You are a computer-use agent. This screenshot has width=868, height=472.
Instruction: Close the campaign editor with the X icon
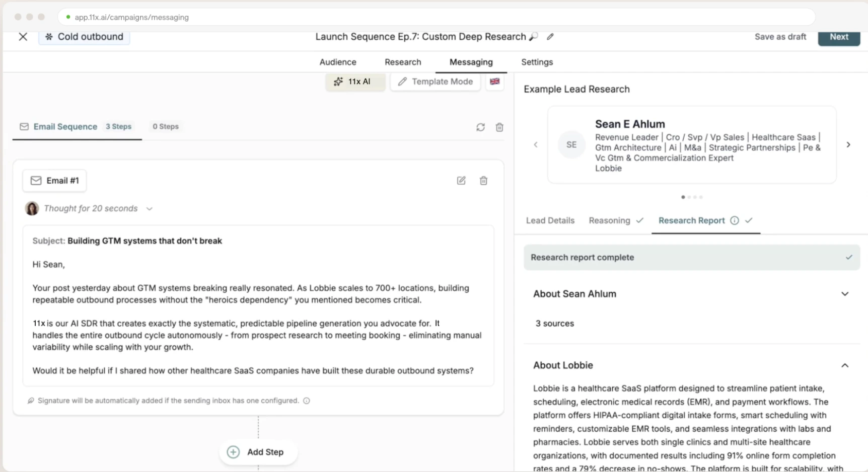pos(23,37)
